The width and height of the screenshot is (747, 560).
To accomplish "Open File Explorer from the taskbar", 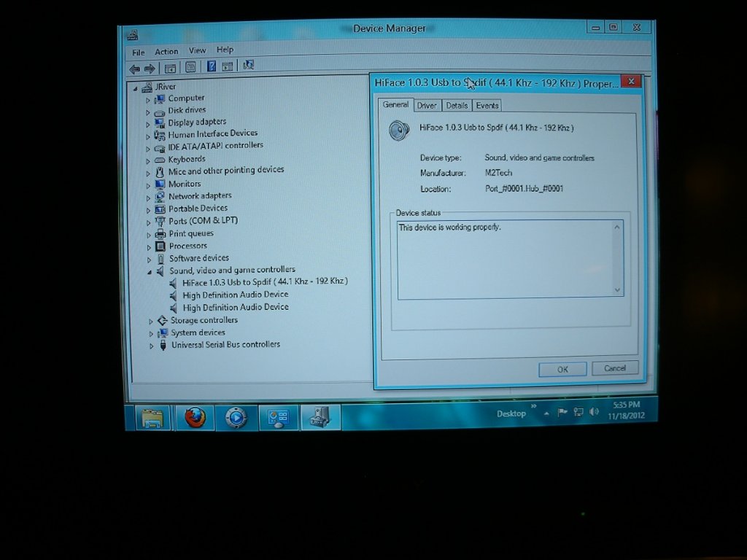I will pyautogui.click(x=152, y=418).
